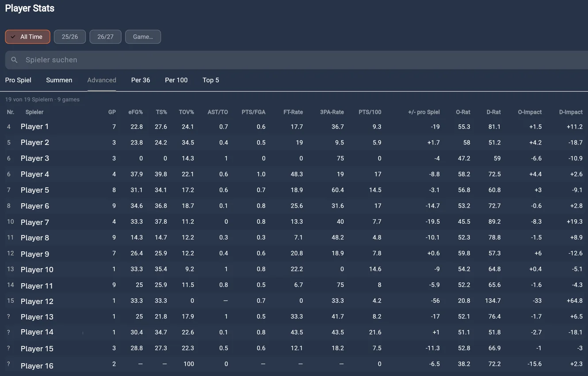588x376 pixels.
Task: Select Player 10 in the table
Action: tap(37, 270)
